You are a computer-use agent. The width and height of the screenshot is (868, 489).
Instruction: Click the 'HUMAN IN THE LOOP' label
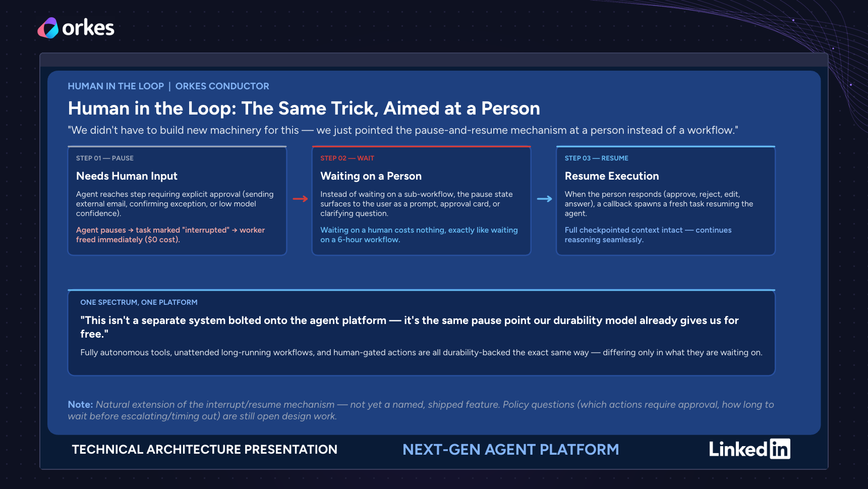(x=116, y=86)
